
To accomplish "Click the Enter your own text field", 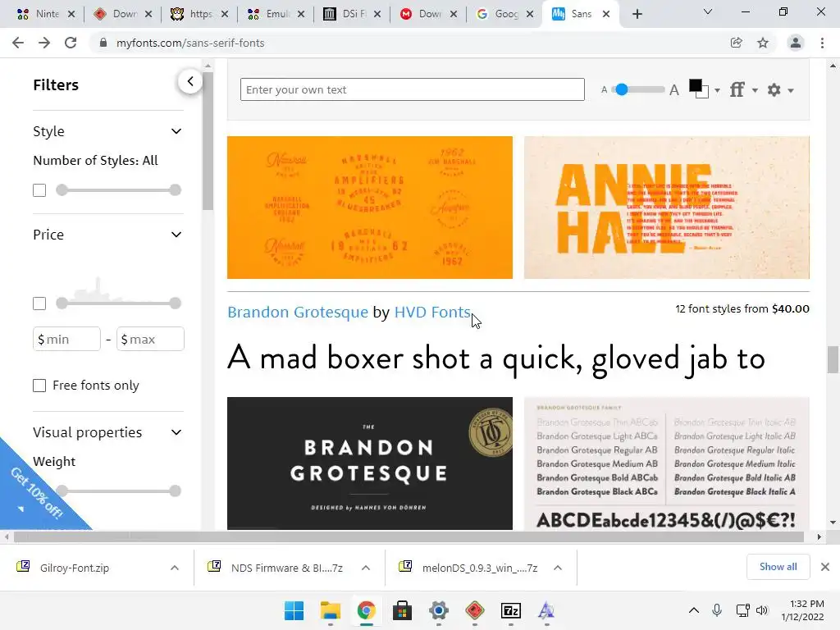I will pyautogui.click(x=412, y=89).
